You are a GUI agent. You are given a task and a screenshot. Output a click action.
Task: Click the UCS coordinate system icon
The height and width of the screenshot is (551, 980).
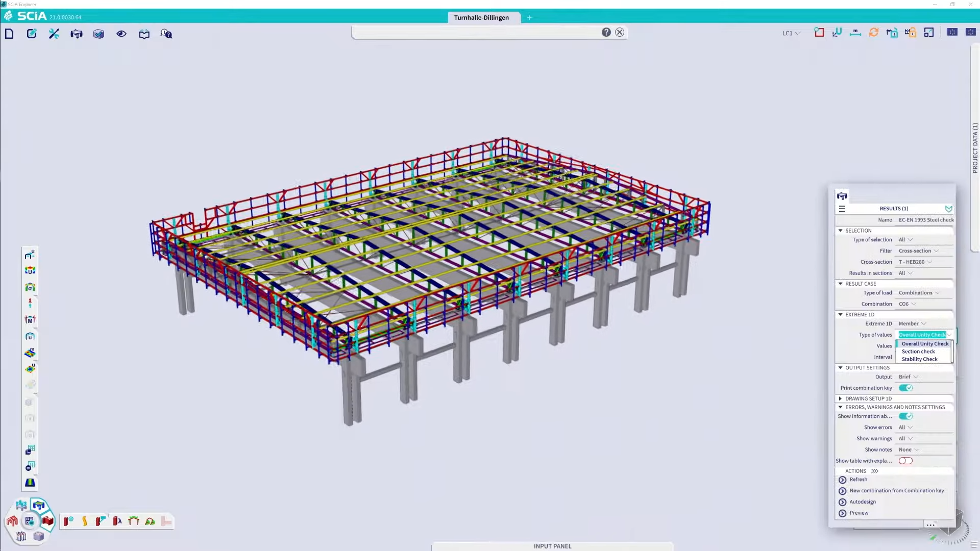pyautogui.click(x=837, y=33)
